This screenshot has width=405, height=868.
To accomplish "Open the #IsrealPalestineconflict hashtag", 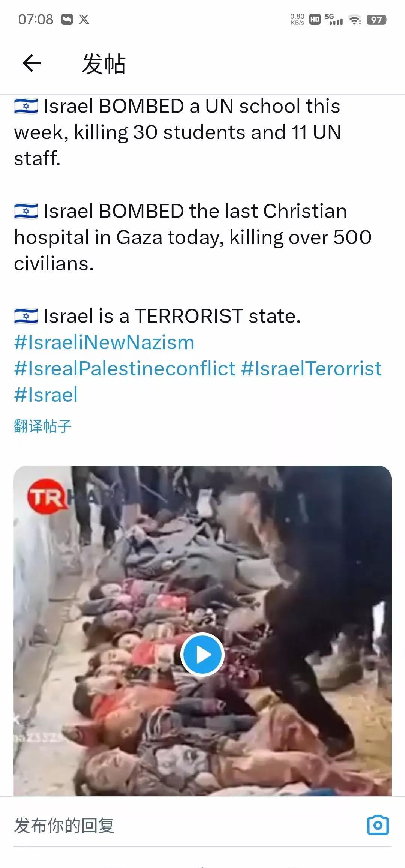I will [x=124, y=369].
